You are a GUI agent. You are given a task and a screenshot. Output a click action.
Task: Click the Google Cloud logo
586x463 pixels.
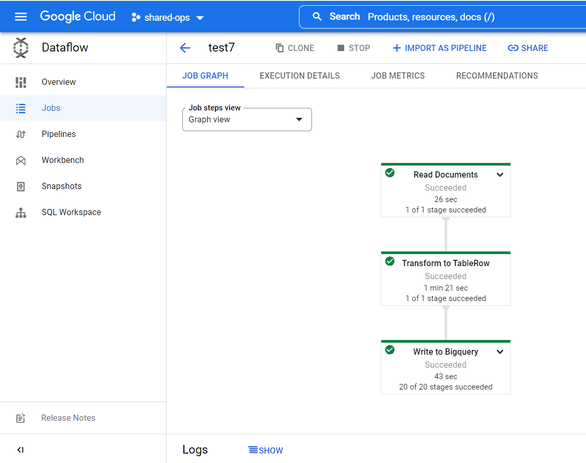78,16
